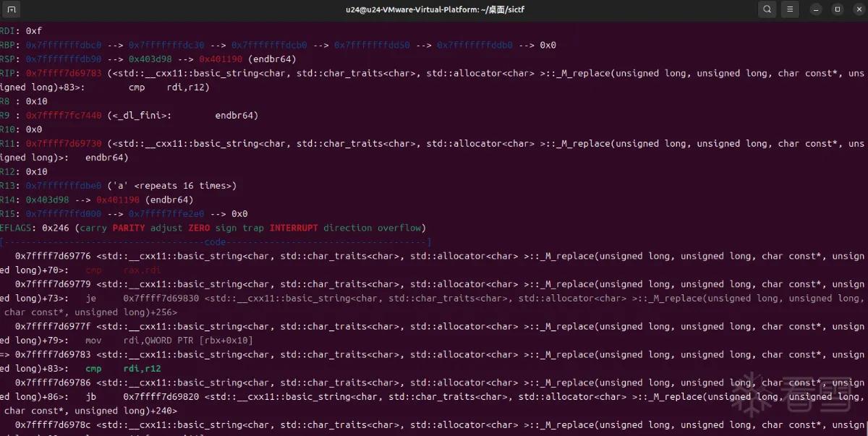
Task: Open a new terminal tab icon
Action: tap(12, 9)
